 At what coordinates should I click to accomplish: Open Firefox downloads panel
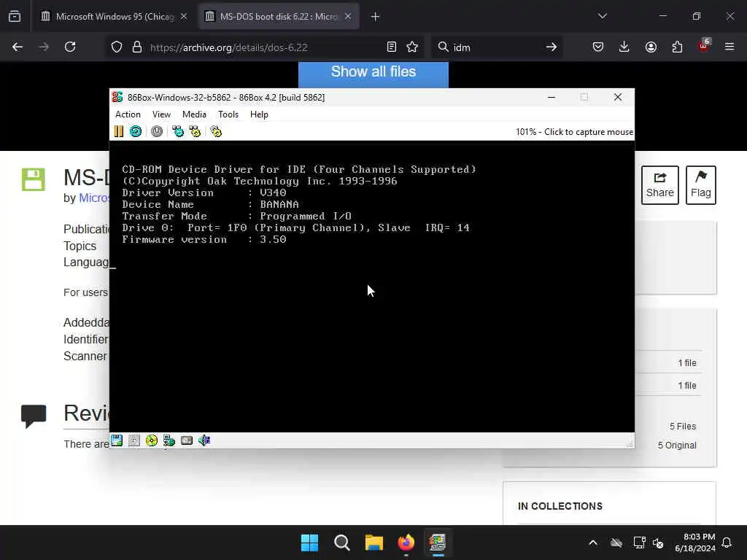[624, 47]
